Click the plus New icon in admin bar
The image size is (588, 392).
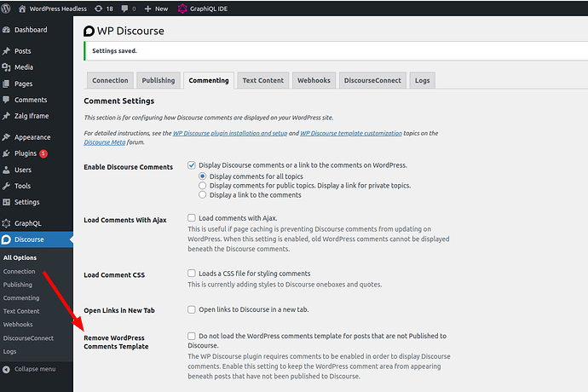pos(148,9)
